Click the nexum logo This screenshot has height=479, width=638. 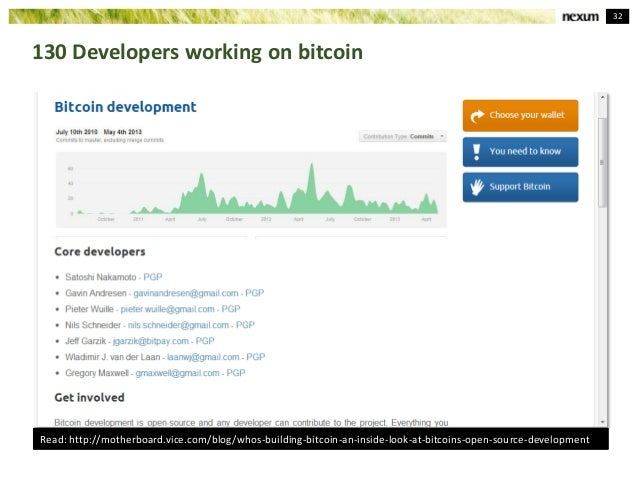coord(581,17)
